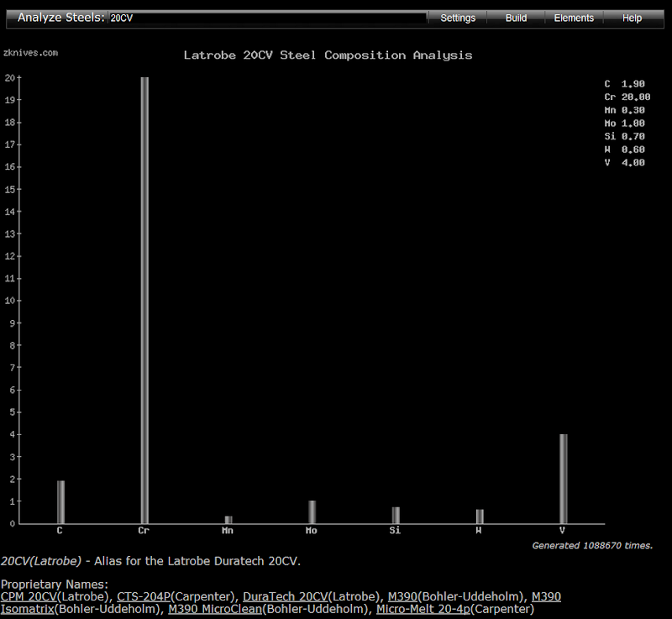This screenshot has width=672, height=619.
Task: Click the 'Si' x-axis label
Action: [395, 530]
